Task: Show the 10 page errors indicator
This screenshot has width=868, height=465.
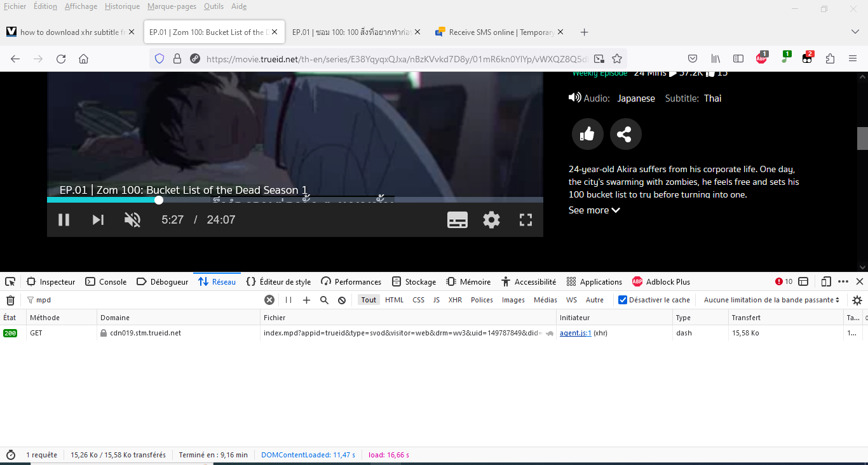Action: click(x=783, y=281)
